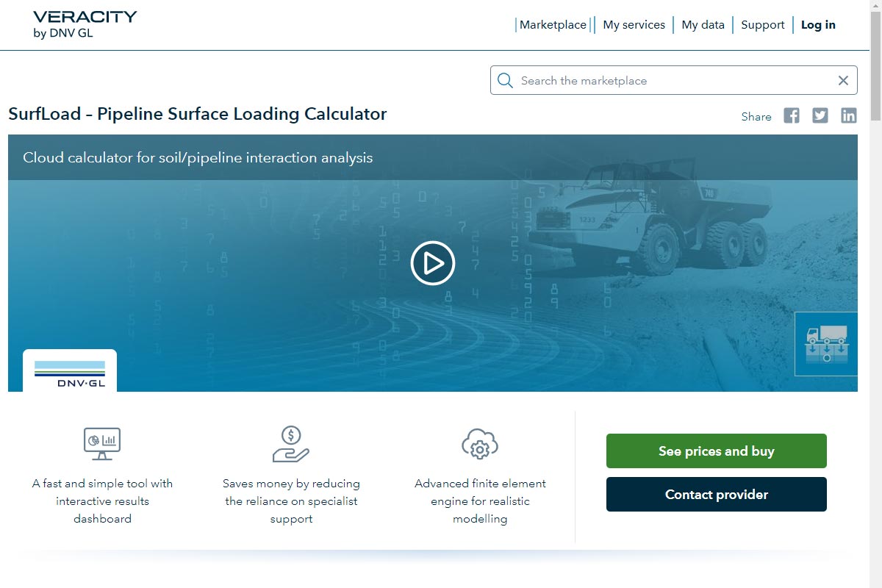Open the My data page
The image size is (882, 588).
point(703,25)
